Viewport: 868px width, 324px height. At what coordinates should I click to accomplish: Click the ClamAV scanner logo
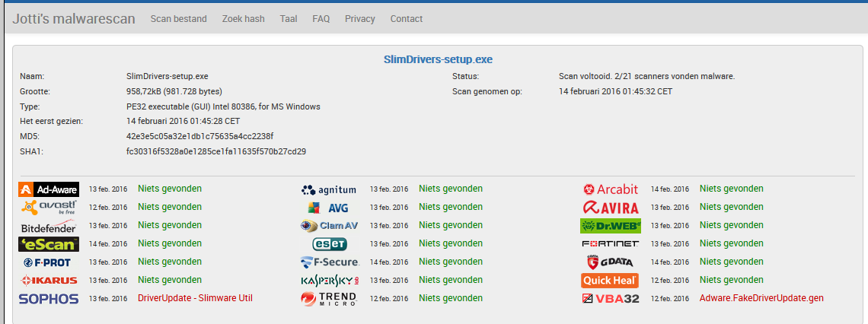(x=329, y=226)
